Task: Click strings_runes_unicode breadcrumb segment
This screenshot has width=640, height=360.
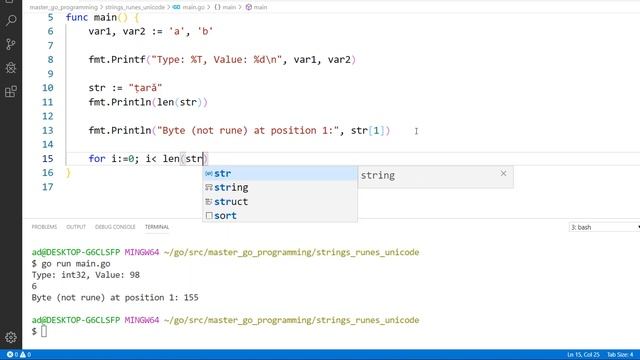Action: 135,7
